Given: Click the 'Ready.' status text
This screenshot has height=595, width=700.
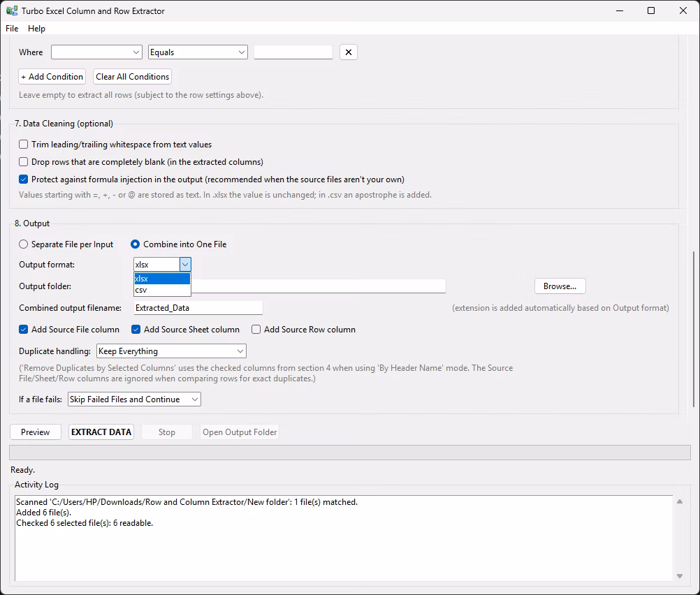Looking at the screenshot, I should coord(23,470).
